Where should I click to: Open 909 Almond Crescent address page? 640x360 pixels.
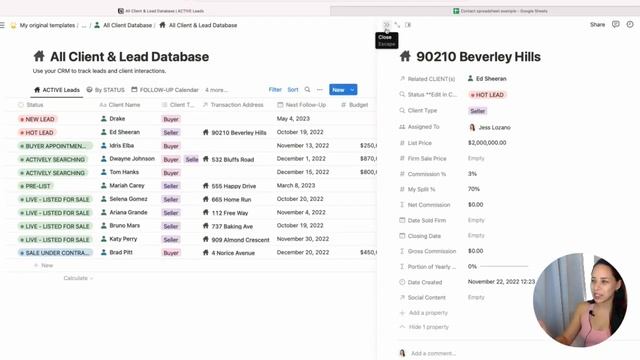[240, 240]
